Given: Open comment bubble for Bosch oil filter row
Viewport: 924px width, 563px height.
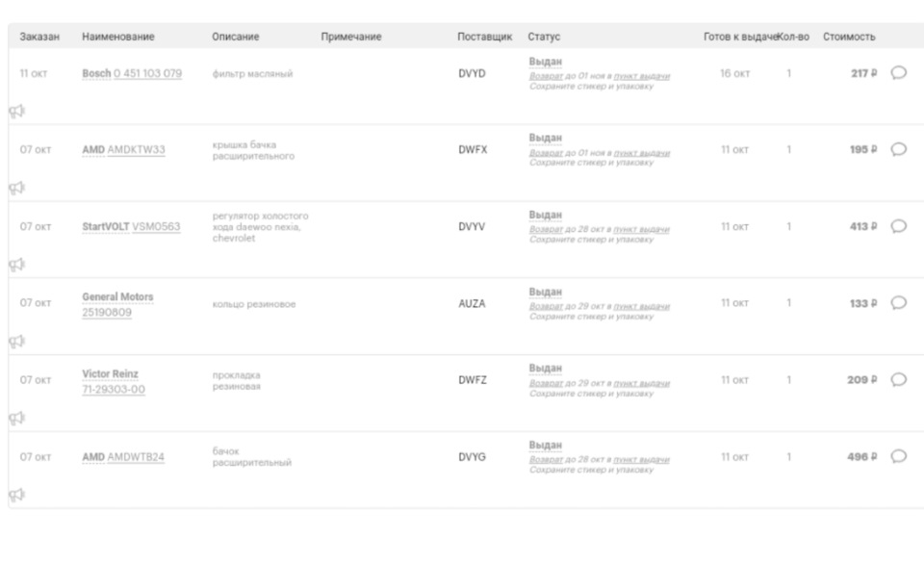Looking at the screenshot, I should [x=899, y=73].
